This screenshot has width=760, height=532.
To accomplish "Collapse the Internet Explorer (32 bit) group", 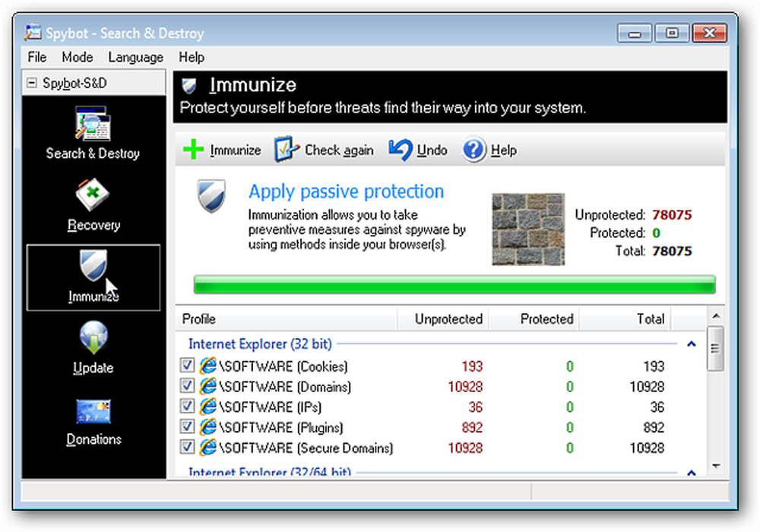I will coord(692,344).
